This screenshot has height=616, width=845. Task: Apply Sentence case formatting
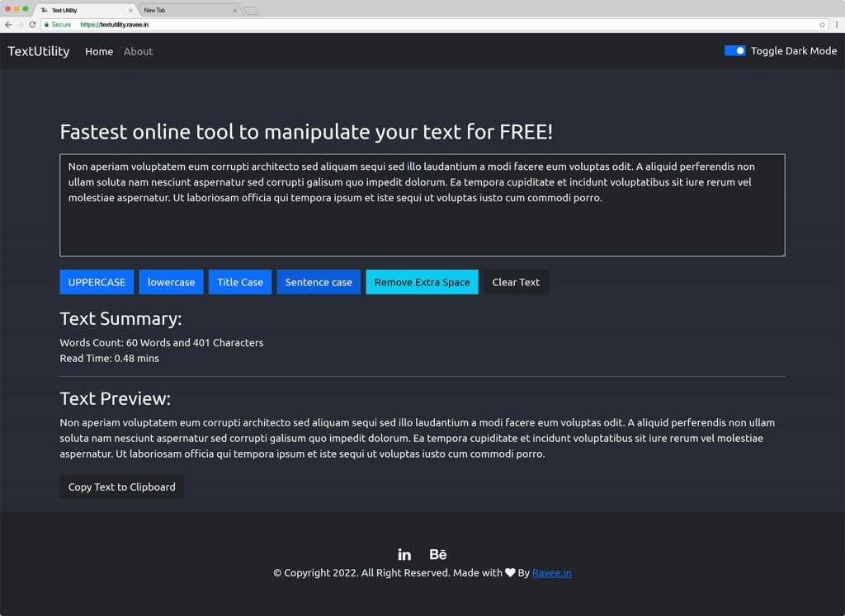(319, 282)
